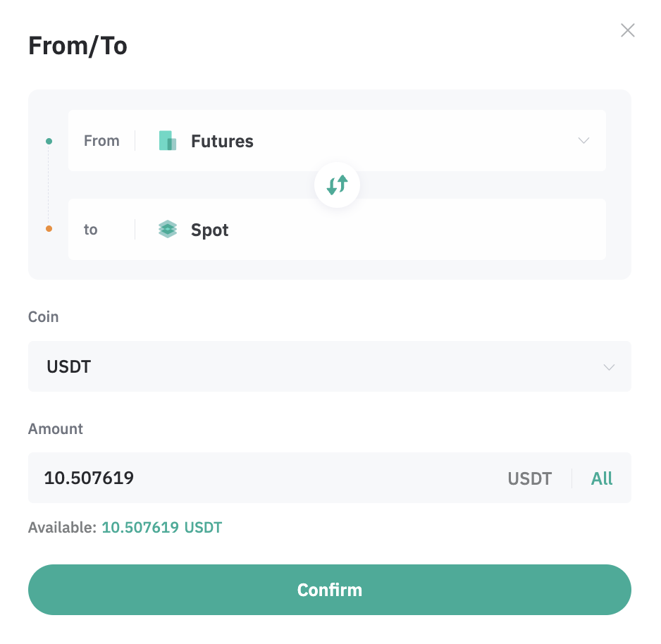
Task: Click the USDT unit label in Amount
Action: (529, 478)
